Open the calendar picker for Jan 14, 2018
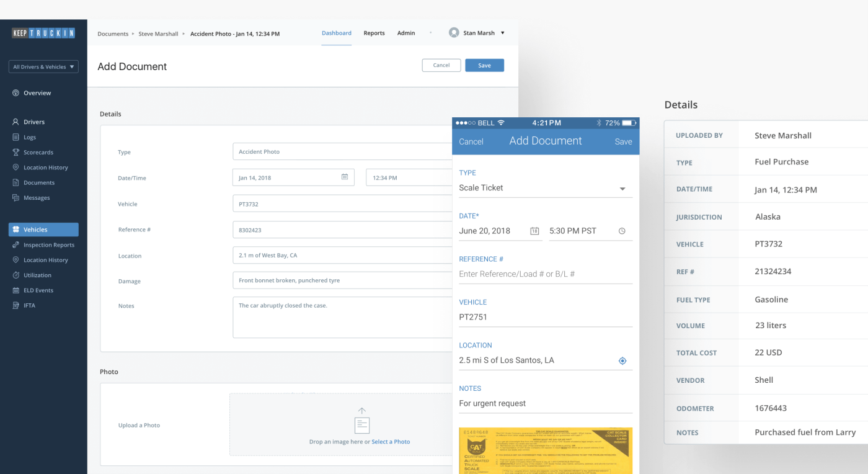868x474 pixels. click(x=345, y=177)
